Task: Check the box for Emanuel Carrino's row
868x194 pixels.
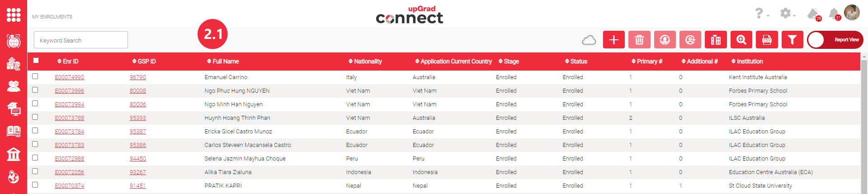Action: pyautogui.click(x=35, y=76)
